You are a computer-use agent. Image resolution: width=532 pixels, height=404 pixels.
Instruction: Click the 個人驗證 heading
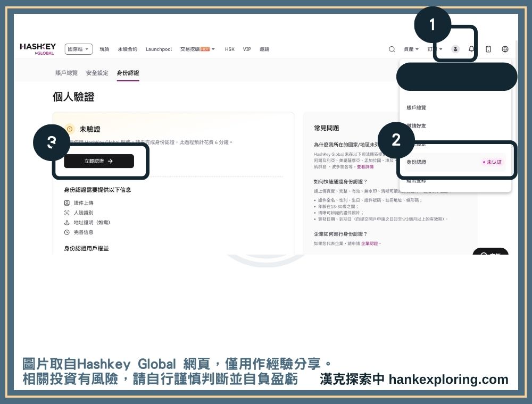(73, 97)
